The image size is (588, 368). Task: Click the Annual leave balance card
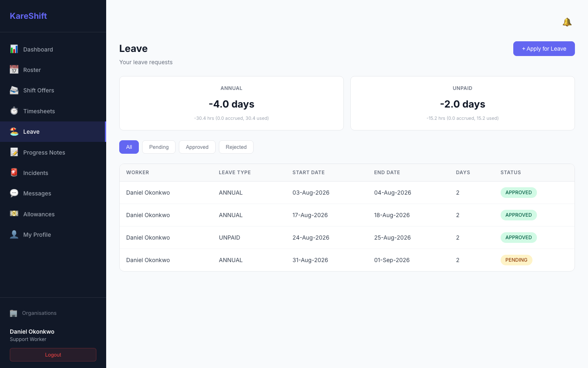[x=232, y=103]
